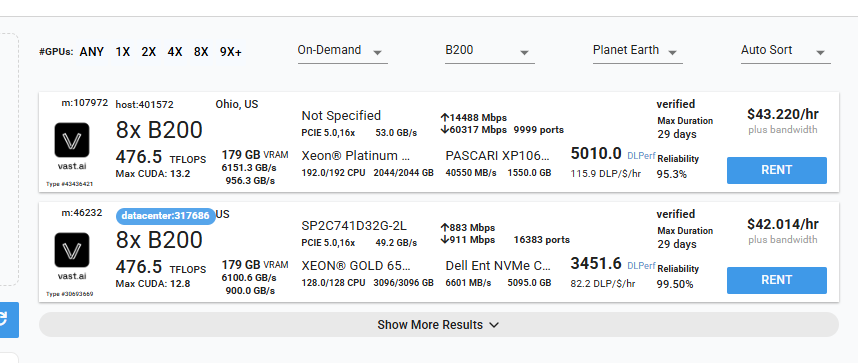Filter to 8X GPUs
858x363 pixels.
coord(201,52)
